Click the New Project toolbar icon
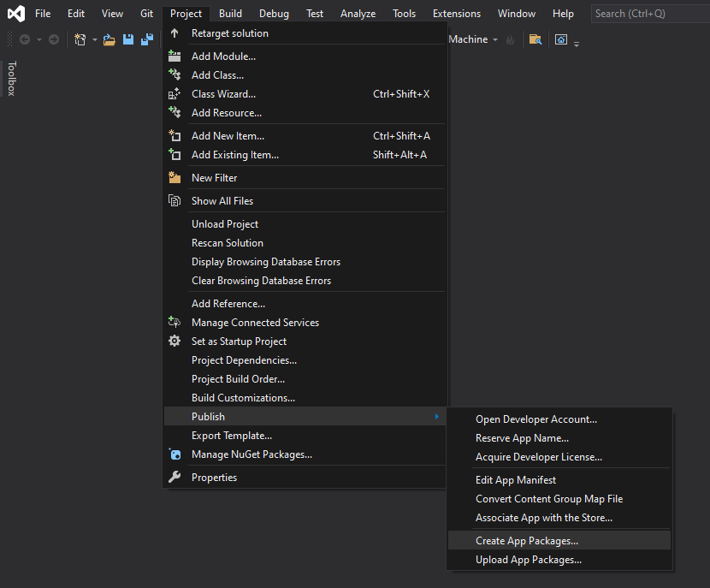The height and width of the screenshot is (588, 710). click(80, 39)
